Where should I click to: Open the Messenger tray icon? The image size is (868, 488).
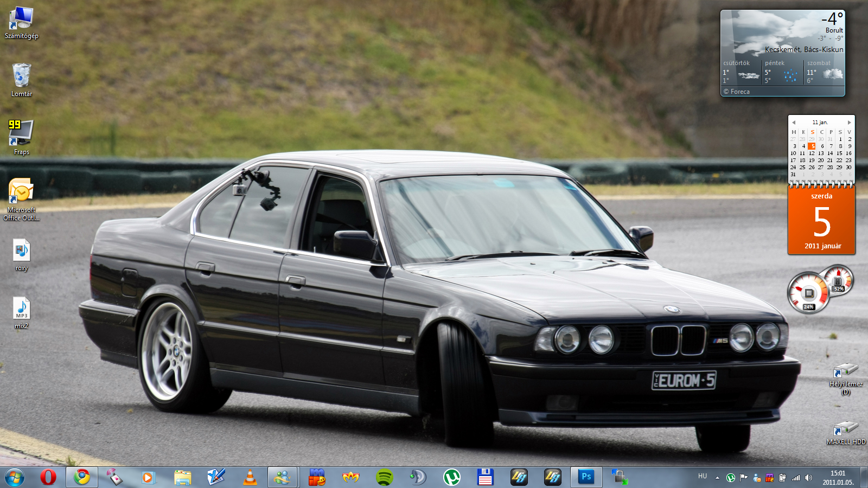click(757, 478)
